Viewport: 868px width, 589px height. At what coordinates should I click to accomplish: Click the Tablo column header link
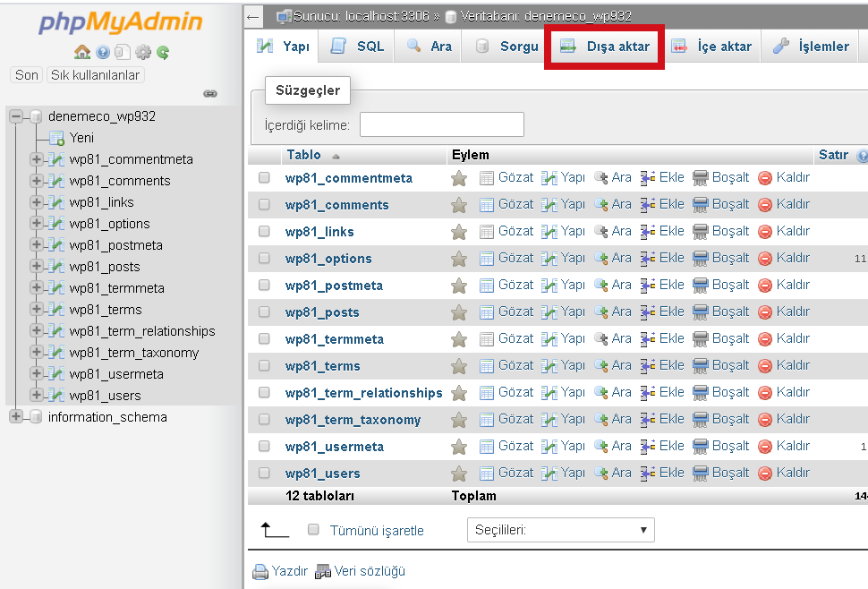point(304,155)
